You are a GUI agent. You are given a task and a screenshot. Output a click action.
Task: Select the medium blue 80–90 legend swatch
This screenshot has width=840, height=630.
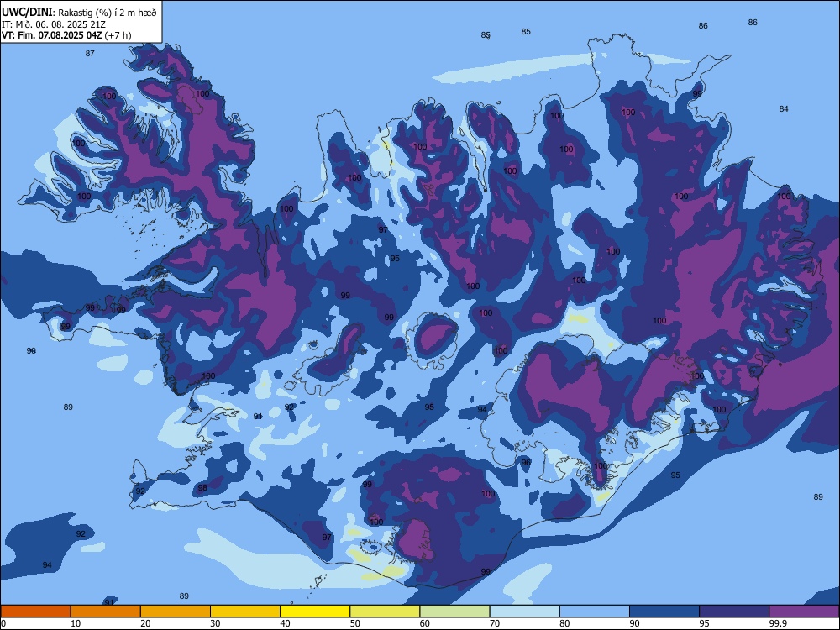pos(595,612)
